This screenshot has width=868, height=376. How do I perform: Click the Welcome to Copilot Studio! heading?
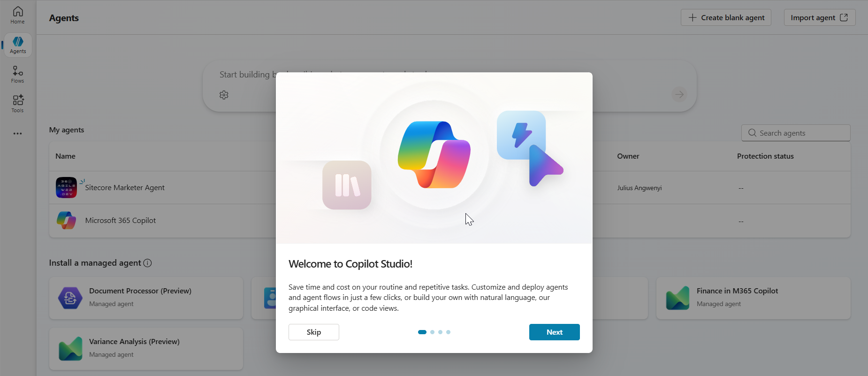point(350,264)
